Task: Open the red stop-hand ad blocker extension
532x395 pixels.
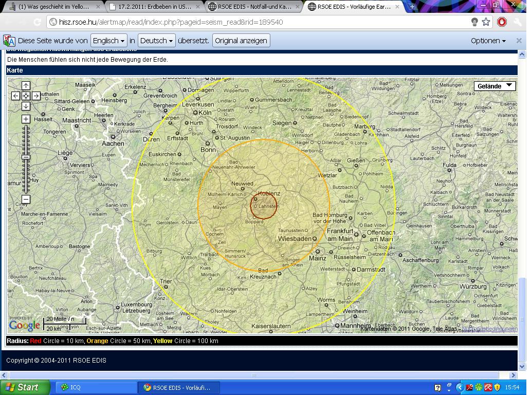Action: pos(502,22)
